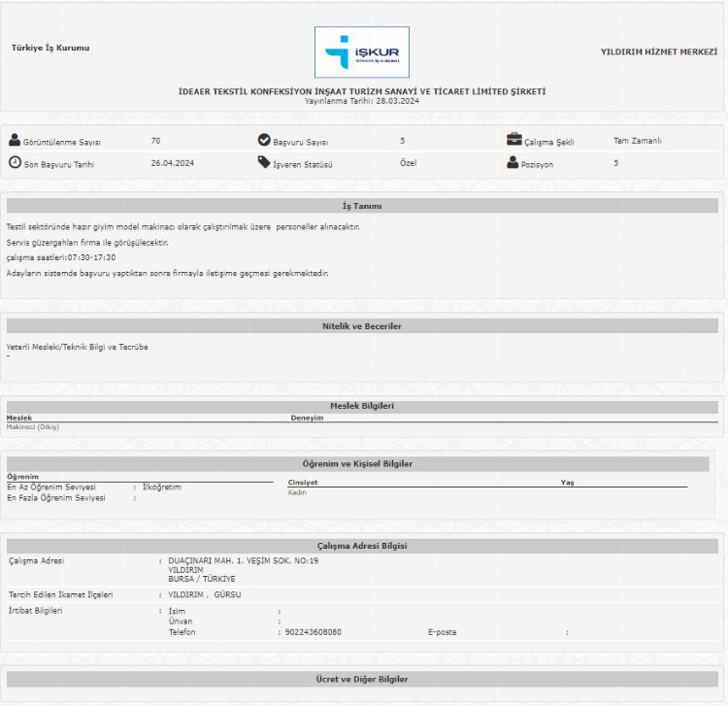Click the person icon beside Görüntülenme Sayısı
728x706 pixels.
[x=14, y=141]
